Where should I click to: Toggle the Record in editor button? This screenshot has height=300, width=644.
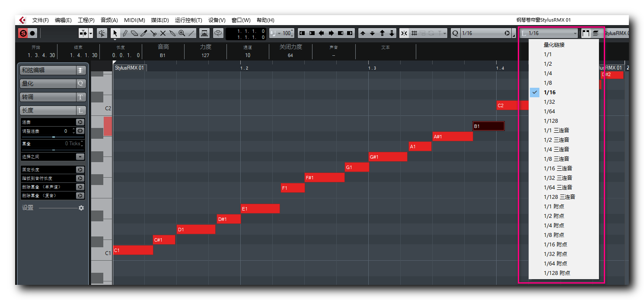pyautogui.click(x=32, y=33)
